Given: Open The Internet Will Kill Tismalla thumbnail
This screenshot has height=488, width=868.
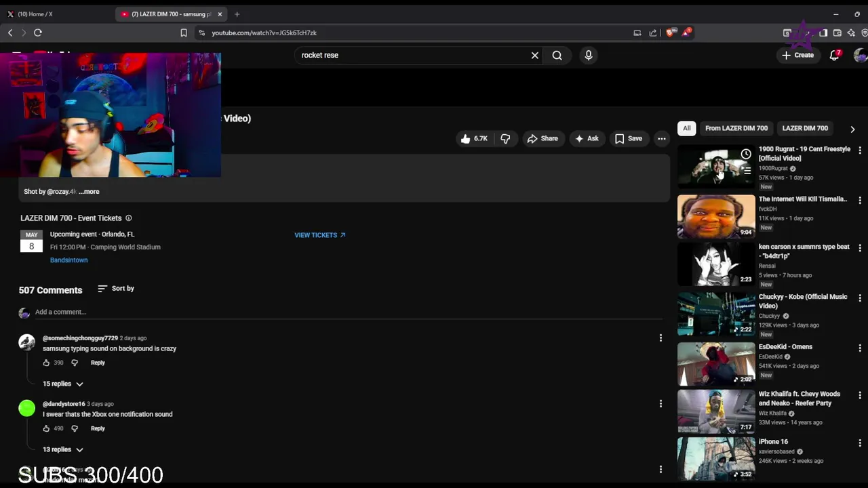Looking at the screenshot, I should point(716,217).
